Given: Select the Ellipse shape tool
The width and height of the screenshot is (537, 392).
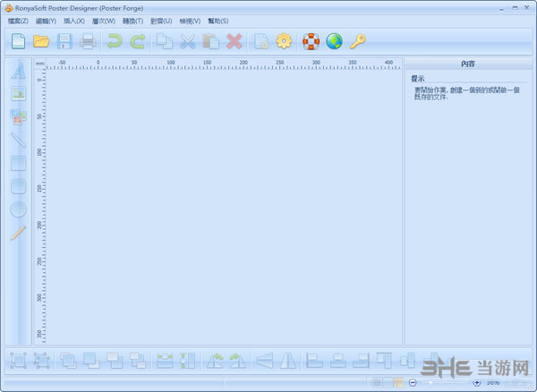Looking at the screenshot, I should pyautogui.click(x=18, y=209).
